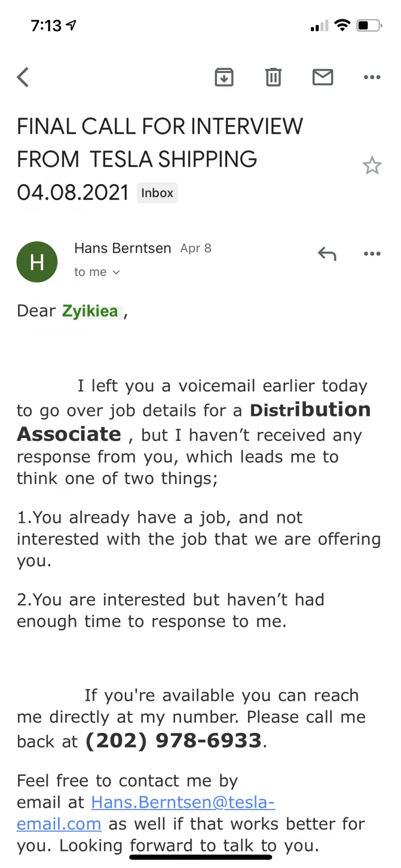This screenshot has height=868, width=401.
Task: Tap sender name Hans Berntsen
Action: [x=123, y=248]
